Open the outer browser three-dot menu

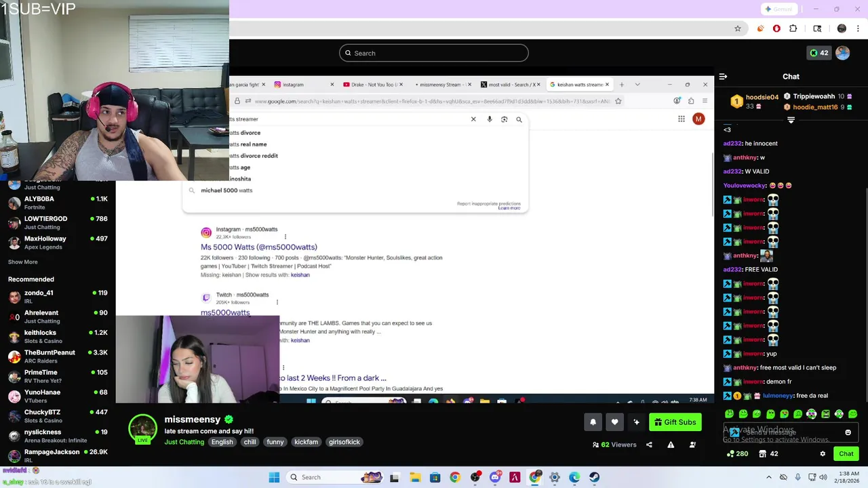[859, 28]
